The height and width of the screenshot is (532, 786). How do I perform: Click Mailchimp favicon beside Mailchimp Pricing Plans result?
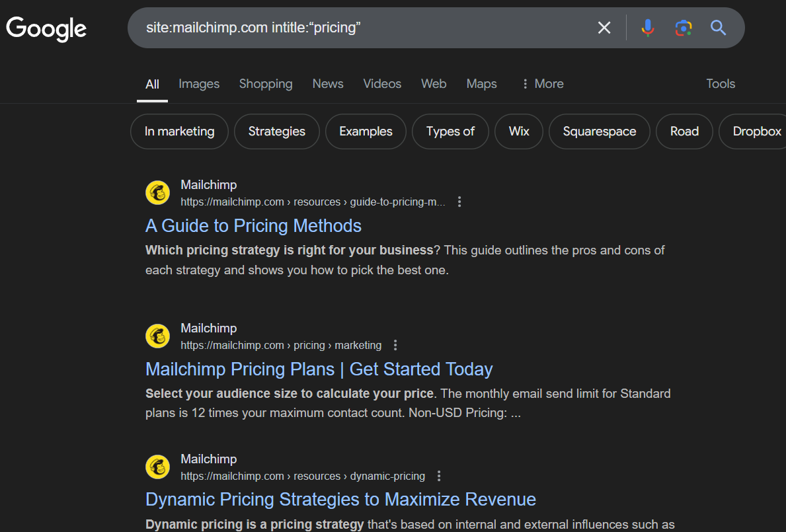[x=157, y=336]
